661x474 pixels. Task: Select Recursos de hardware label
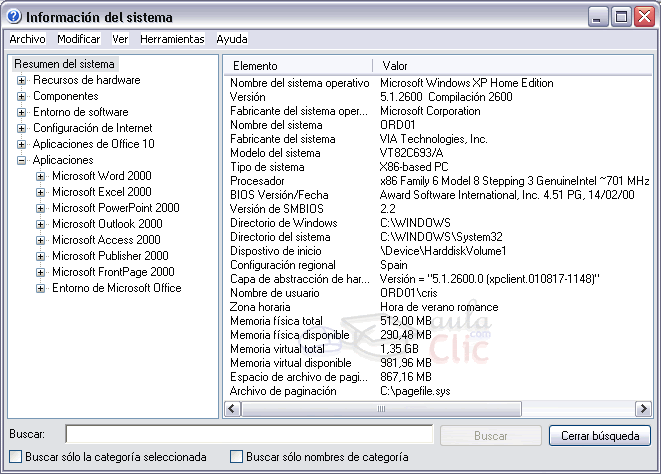[87, 80]
